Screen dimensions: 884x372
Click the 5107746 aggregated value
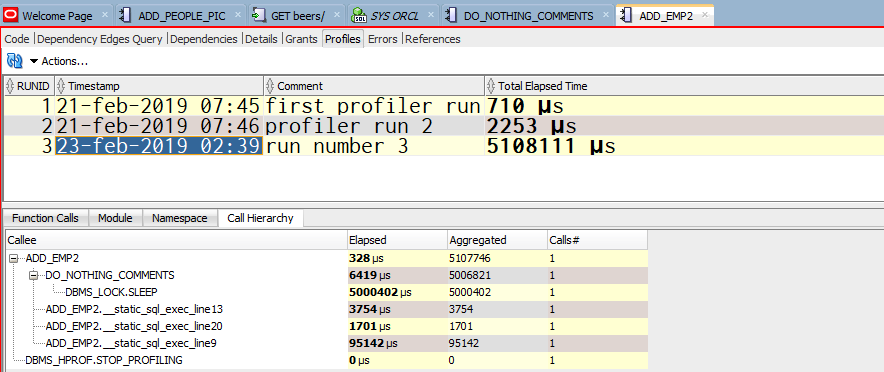click(470, 259)
